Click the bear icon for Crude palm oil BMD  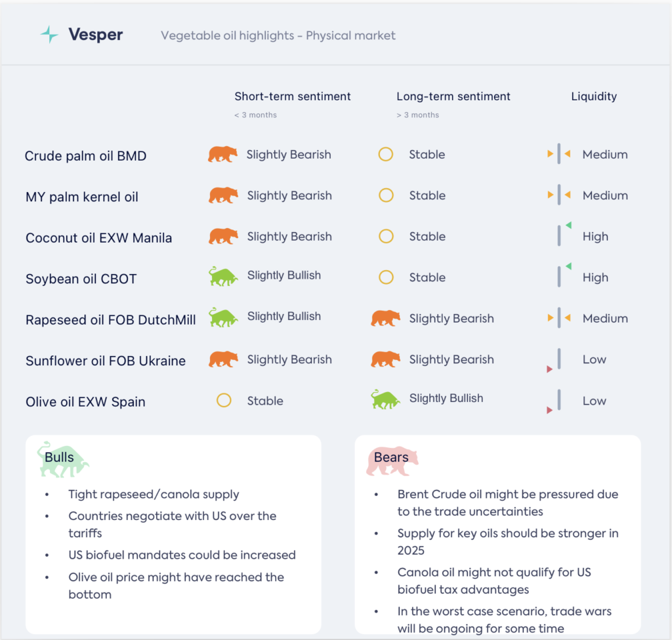click(x=222, y=155)
